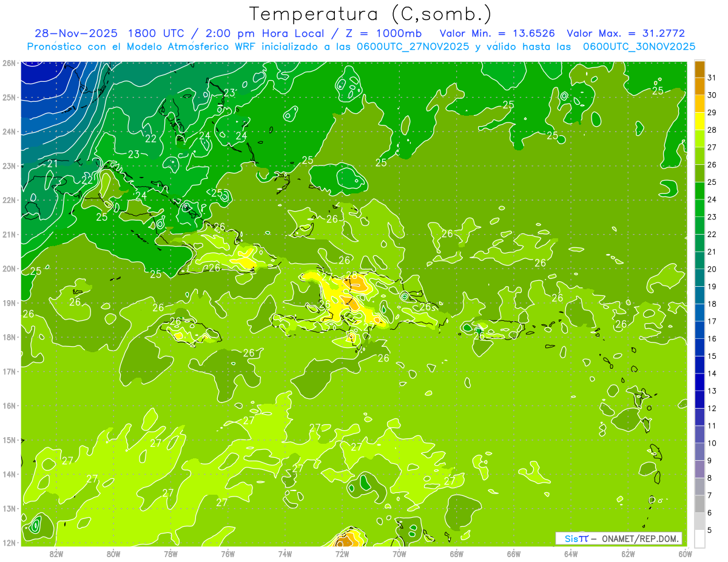The height and width of the screenshot is (562, 728).
Task: Click the '22N' latitude axis label
Action: (9, 200)
